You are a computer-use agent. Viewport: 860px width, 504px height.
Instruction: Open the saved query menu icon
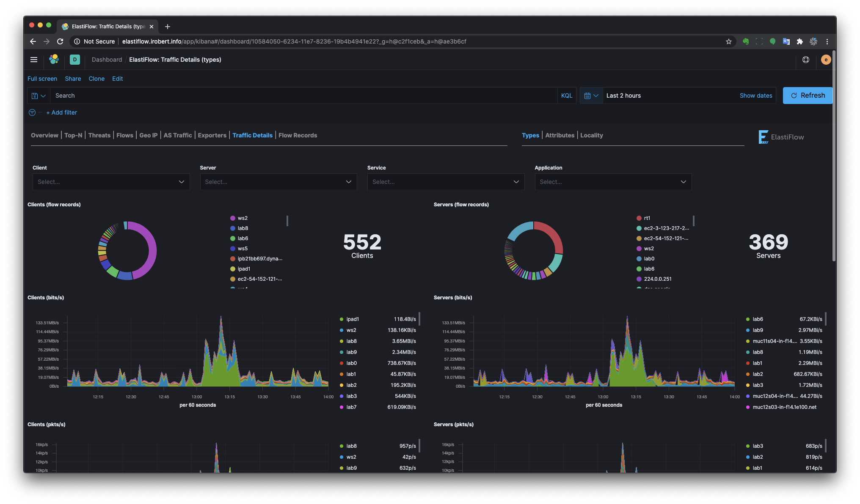tap(39, 96)
